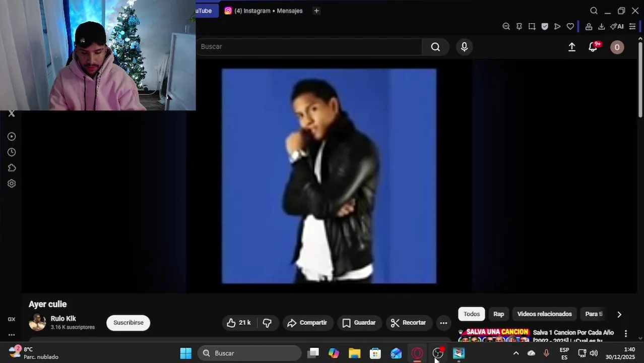The height and width of the screenshot is (363, 644).
Task: Open Outlook from the taskbar
Action: pyautogui.click(x=396, y=353)
